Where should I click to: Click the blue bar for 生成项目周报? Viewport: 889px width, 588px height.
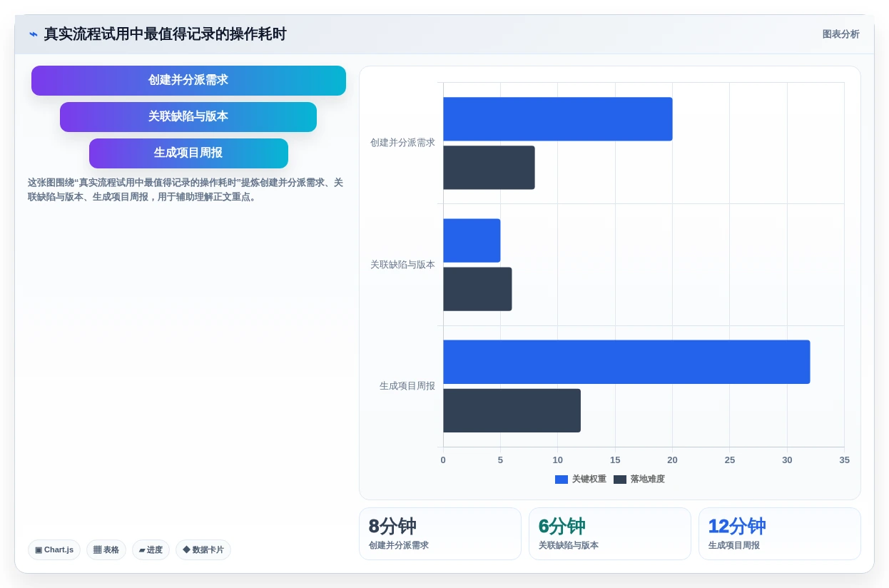coord(626,362)
